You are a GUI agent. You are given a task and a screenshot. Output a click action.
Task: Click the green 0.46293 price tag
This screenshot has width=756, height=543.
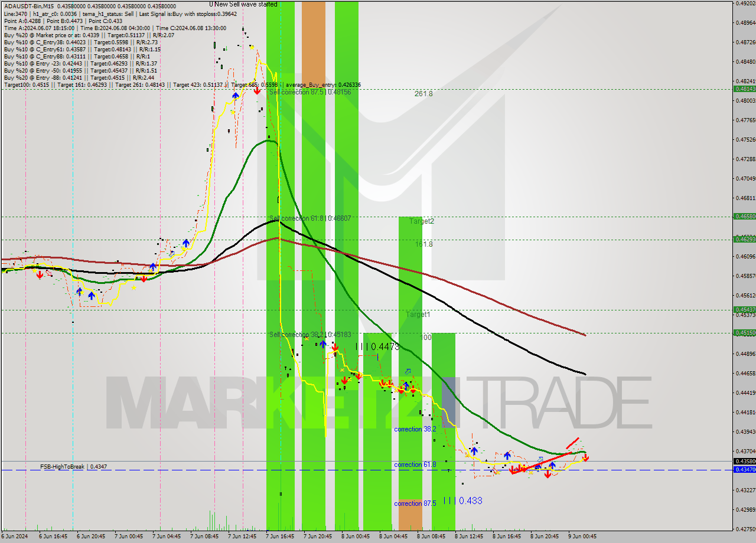click(x=744, y=239)
